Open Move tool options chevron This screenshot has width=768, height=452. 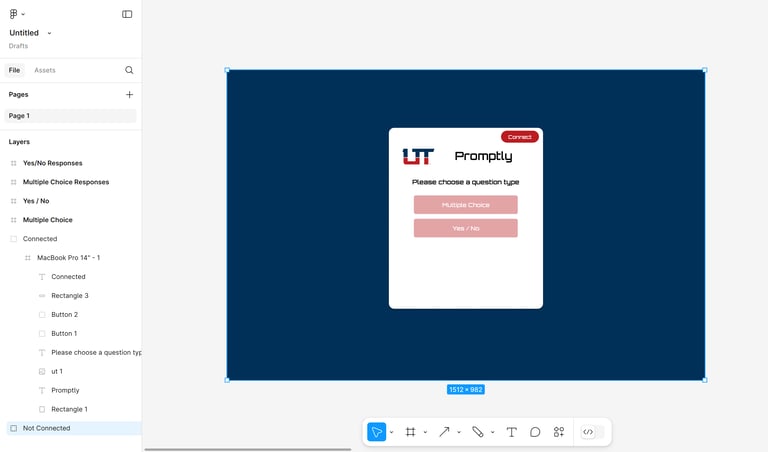tap(391, 432)
